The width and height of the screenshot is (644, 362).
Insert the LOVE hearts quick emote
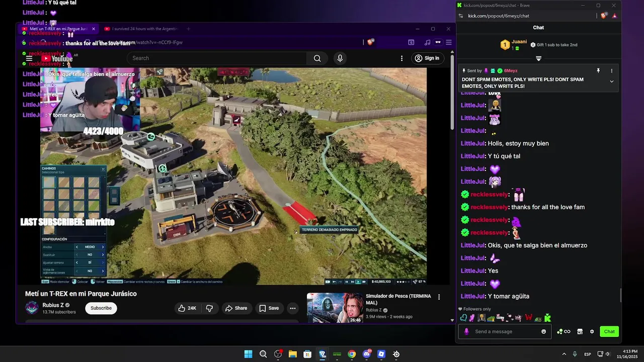(x=500, y=318)
